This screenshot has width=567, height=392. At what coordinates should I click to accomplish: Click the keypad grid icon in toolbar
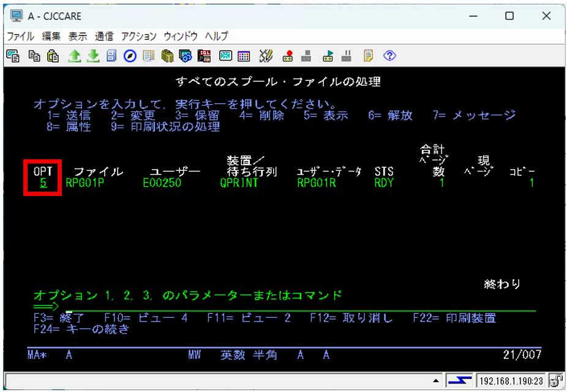point(244,56)
